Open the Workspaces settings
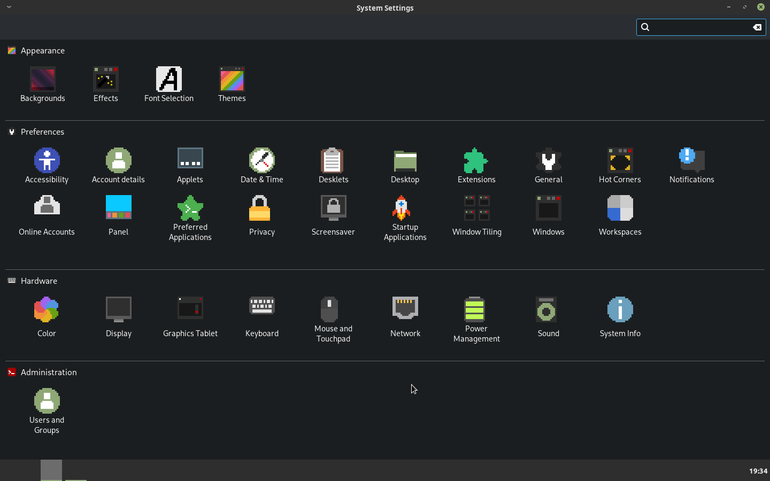This screenshot has width=770, height=481. tap(620, 215)
